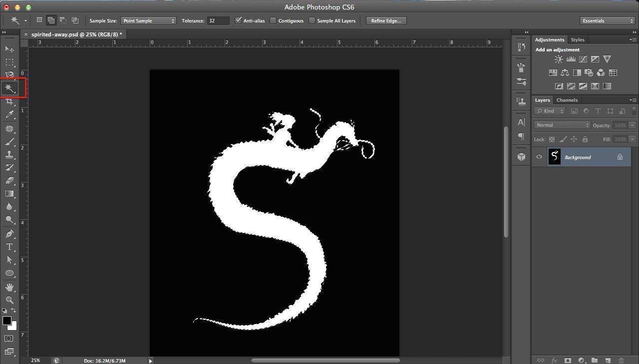Open the Kind layer filter dropdown

(550, 111)
